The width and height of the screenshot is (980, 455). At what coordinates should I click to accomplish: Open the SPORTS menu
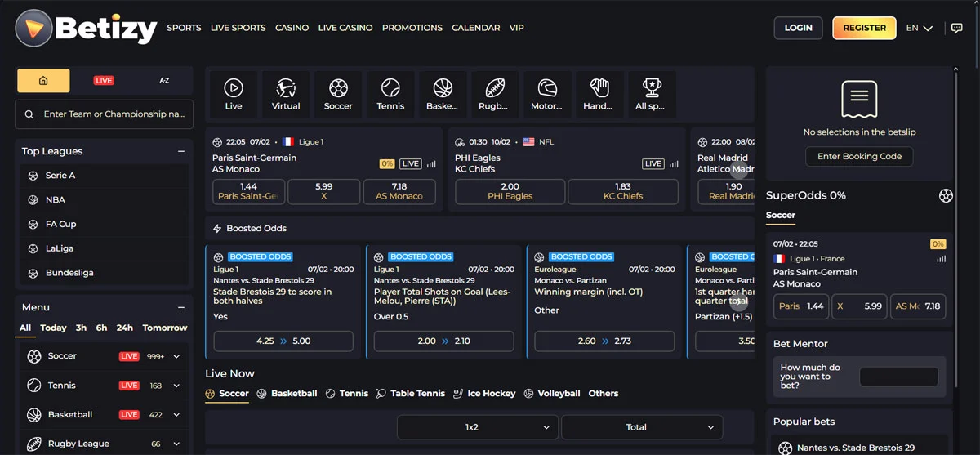[x=184, y=28]
